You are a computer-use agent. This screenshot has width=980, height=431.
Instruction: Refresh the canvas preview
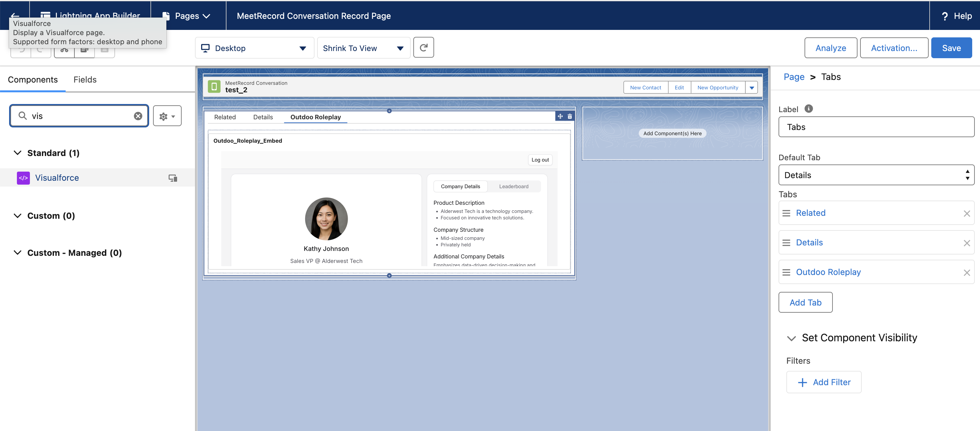coord(423,47)
